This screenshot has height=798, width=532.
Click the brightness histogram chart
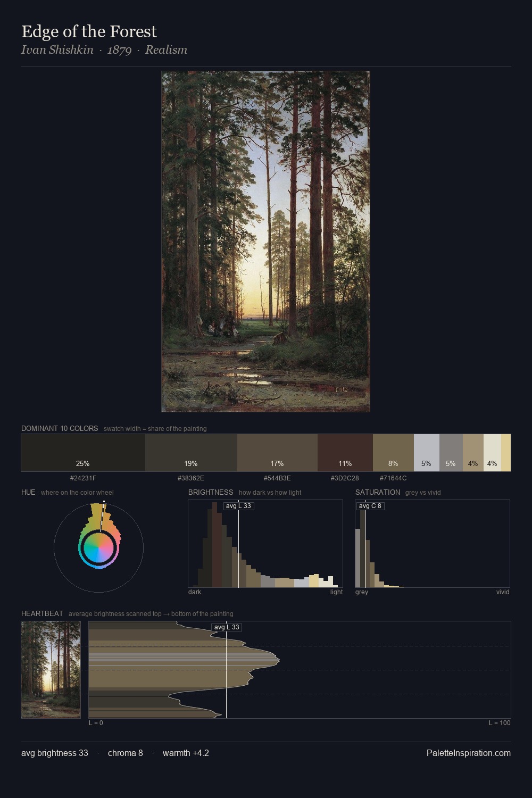coord(265,544)
